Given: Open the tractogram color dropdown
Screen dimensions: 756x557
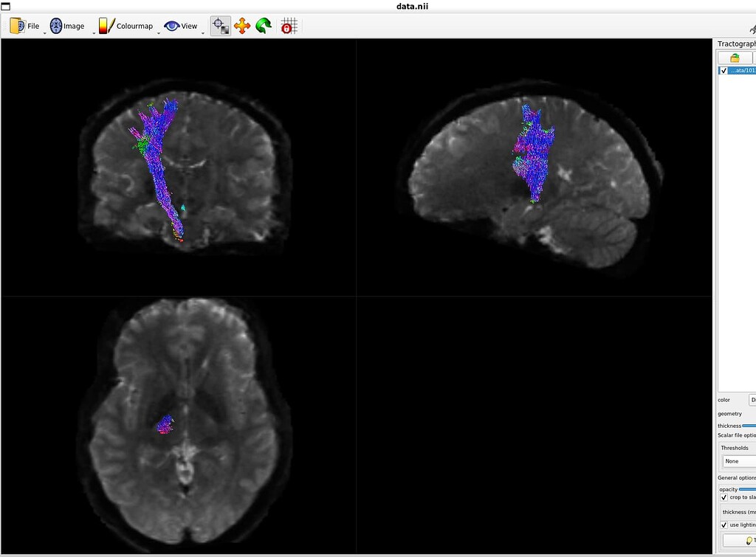Looking at the screenshot, I should pos(752,400).
